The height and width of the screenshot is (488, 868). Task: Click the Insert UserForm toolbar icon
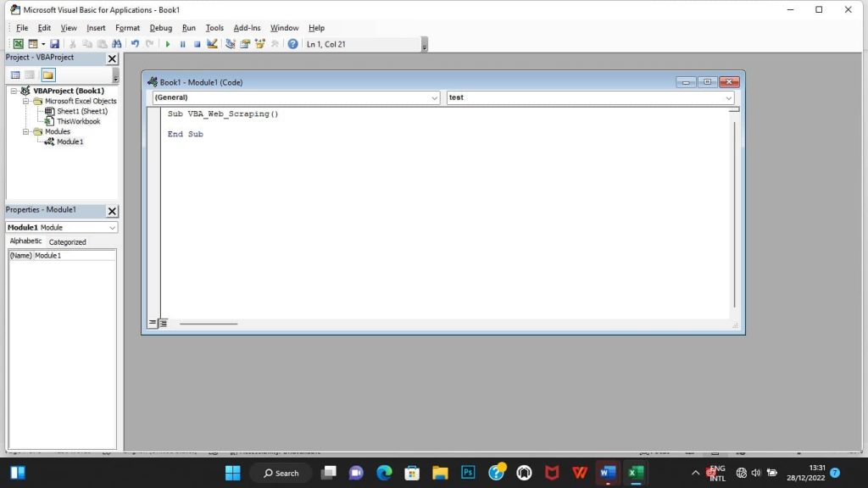(33, 44)
